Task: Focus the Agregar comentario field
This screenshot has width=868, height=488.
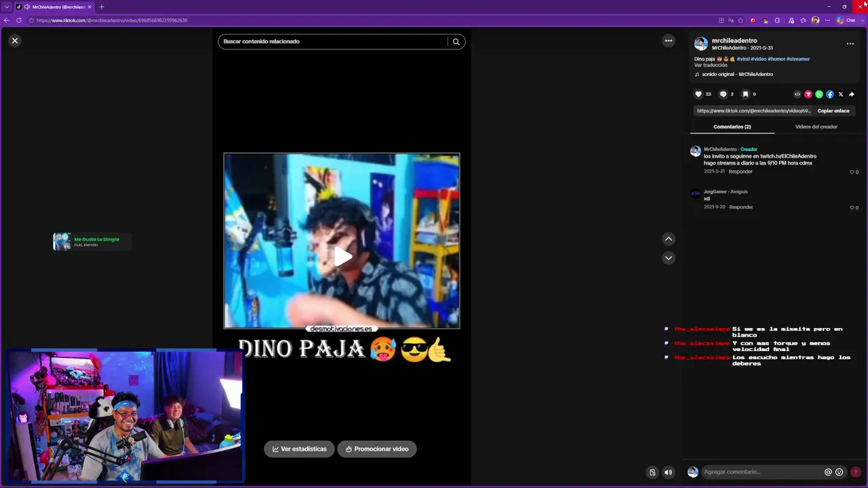Action: coord(762,472)
